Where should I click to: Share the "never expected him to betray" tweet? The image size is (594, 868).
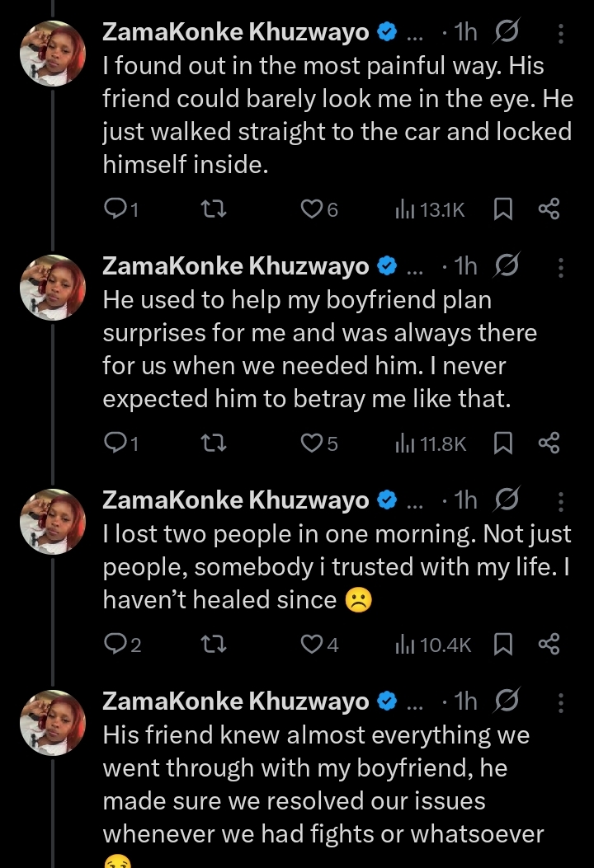549,444
